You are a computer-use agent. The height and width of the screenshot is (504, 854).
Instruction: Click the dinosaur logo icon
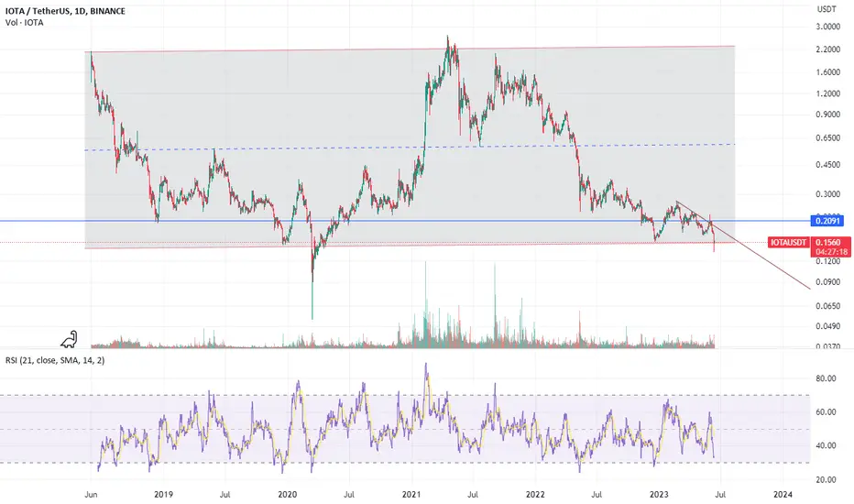pos(69,339)
